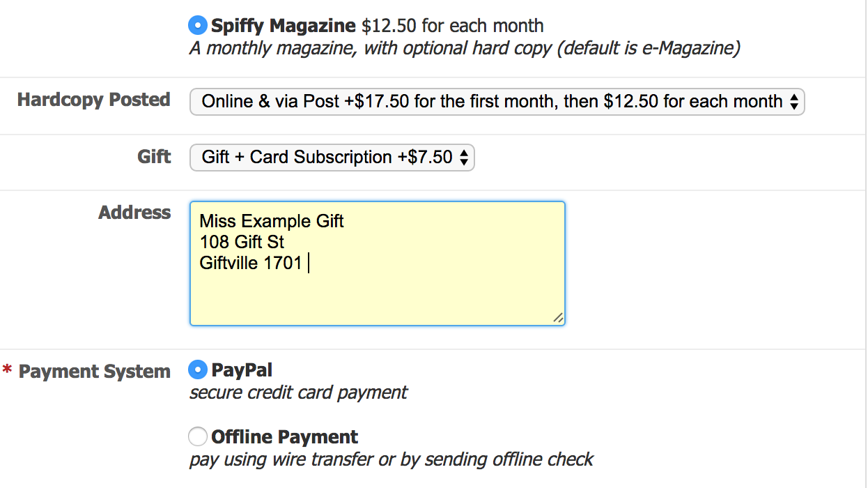
Task: Click the bold "PayPal" label text
Action: click(x=242, y=369)
